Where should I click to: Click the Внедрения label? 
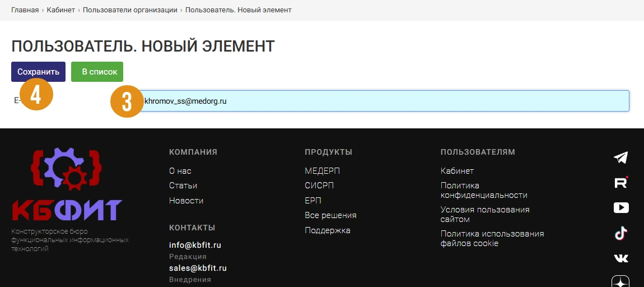coord(190,280)
